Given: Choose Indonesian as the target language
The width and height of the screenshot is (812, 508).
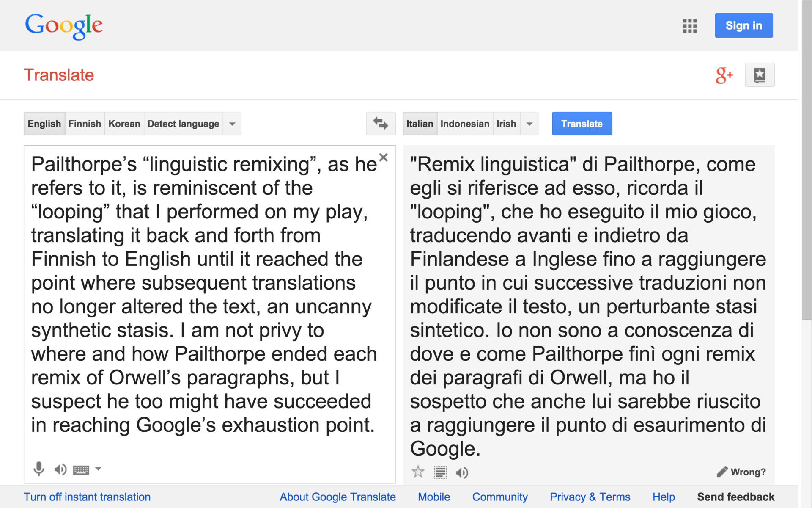Looking at the screenshot, I should click(464, 124).
